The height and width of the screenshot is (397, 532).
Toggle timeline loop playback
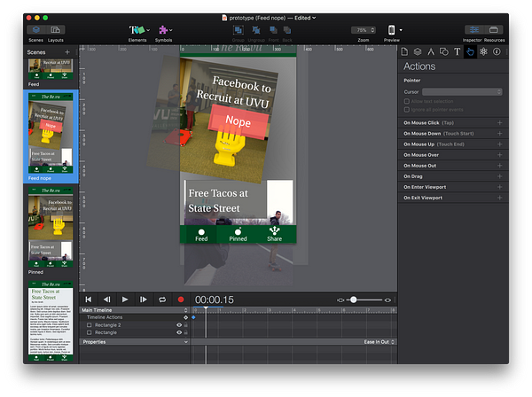click(x=162, y=300)
